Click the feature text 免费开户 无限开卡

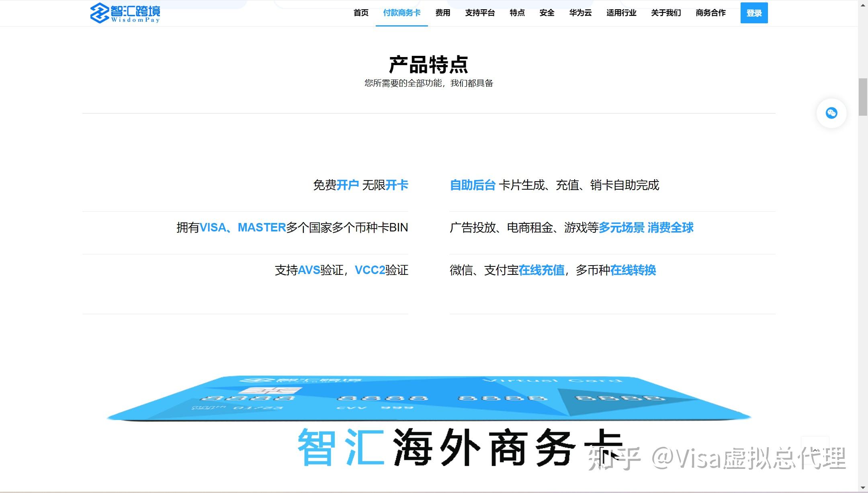[360, 185]
